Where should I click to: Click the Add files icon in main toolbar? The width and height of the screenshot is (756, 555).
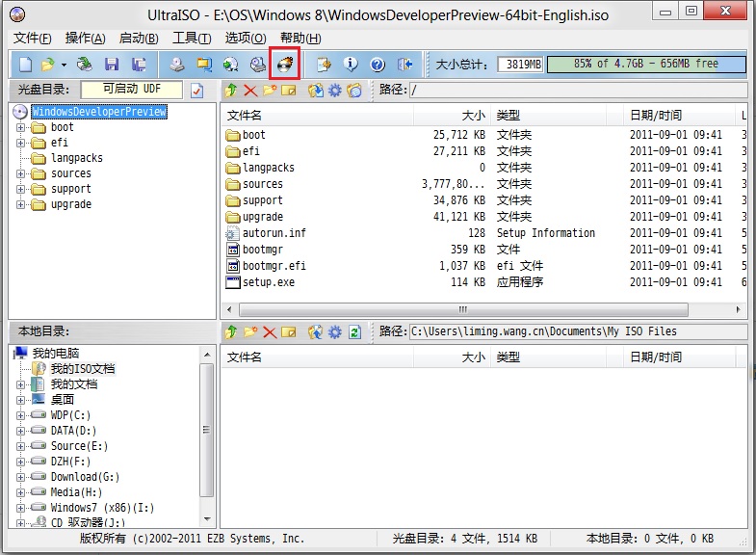(x=324, y=65)
